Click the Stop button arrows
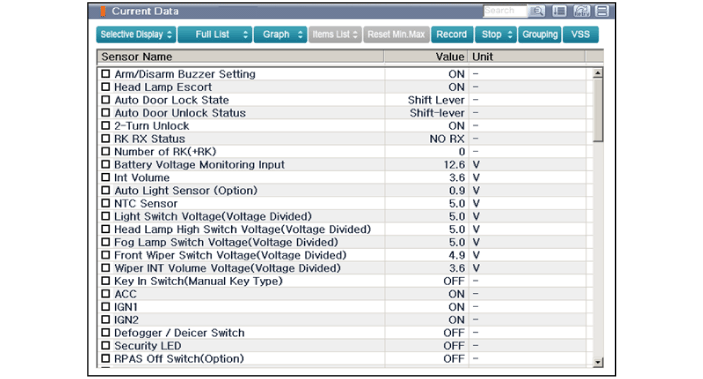The height and width of the screenshot is (379, 703). 510,35
